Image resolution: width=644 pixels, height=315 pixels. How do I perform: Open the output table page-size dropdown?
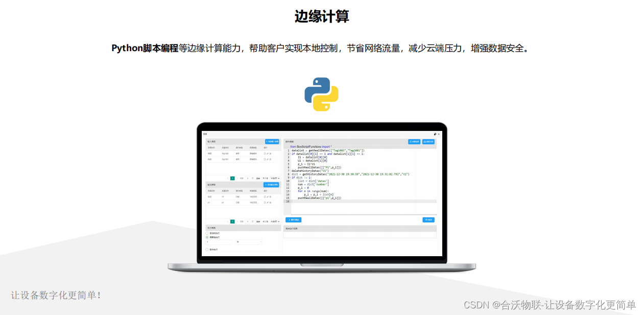tap(275, 221)
